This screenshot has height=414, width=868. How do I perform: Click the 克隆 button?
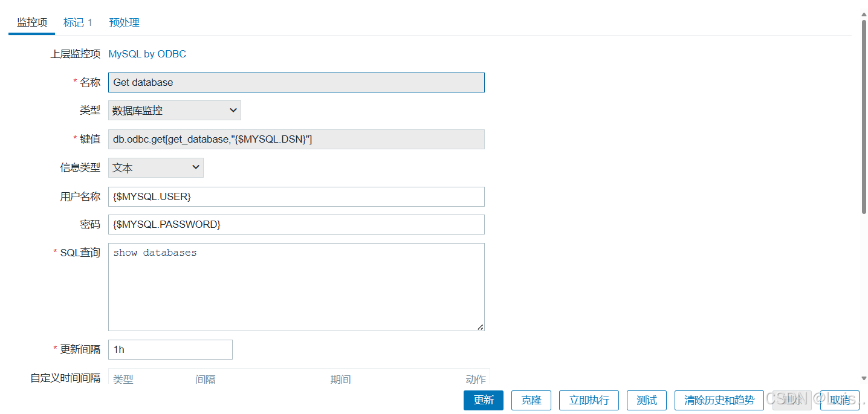pos(531,400)
